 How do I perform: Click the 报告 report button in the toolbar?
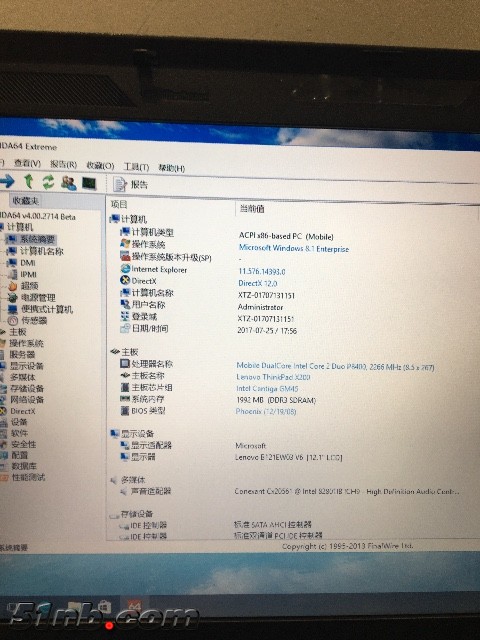pyautogui.click(x=131, y=184)
